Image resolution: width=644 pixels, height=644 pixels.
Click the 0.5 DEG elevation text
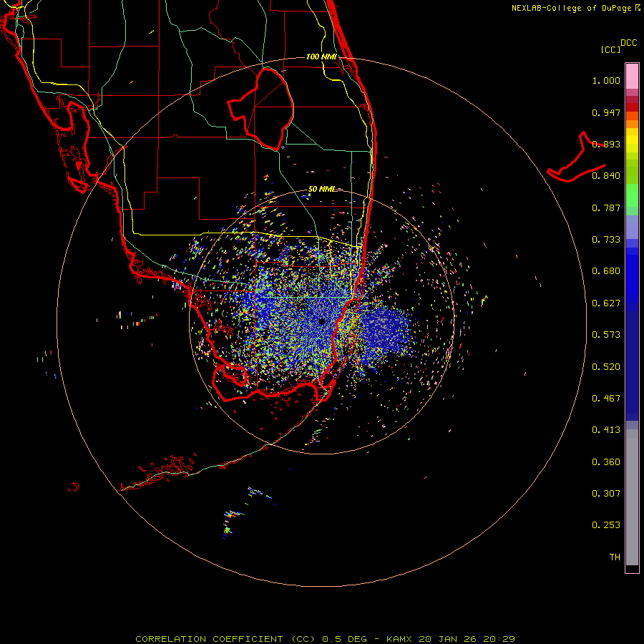click(344, 639)
